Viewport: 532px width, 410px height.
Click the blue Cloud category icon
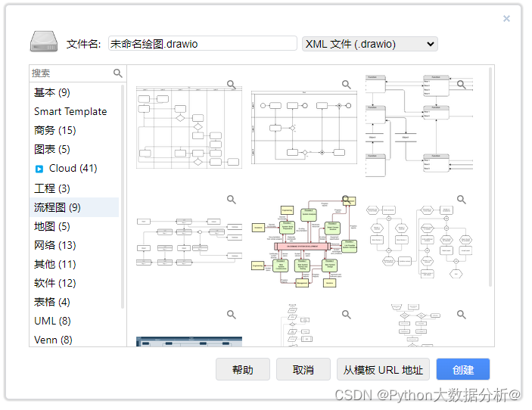pyautogui.click(x=39, y=169)
